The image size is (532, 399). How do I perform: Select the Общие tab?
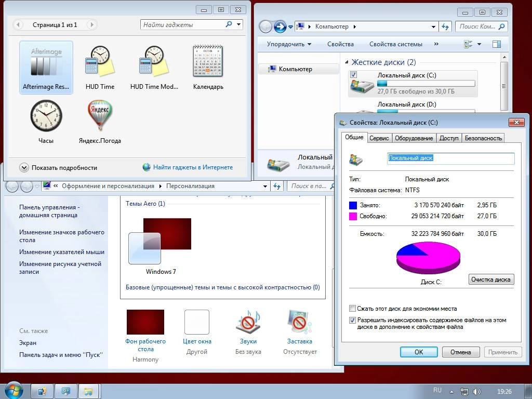[354, 137]
